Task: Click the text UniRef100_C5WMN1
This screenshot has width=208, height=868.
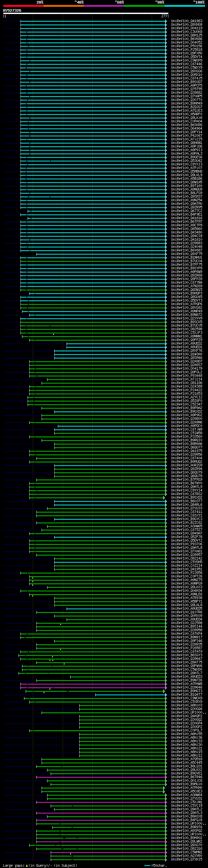Action: tap(187, 852)
